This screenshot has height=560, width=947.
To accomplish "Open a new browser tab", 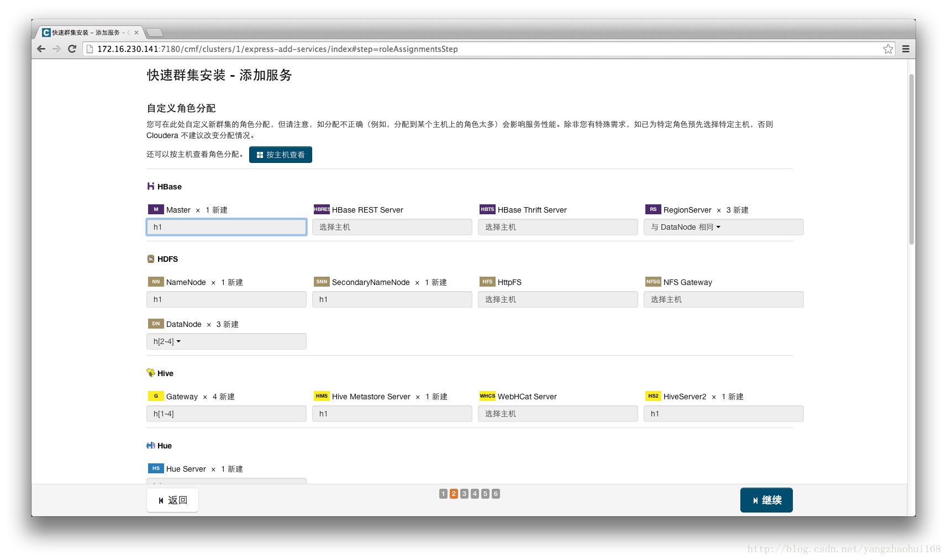I will [x=155, y=33].
